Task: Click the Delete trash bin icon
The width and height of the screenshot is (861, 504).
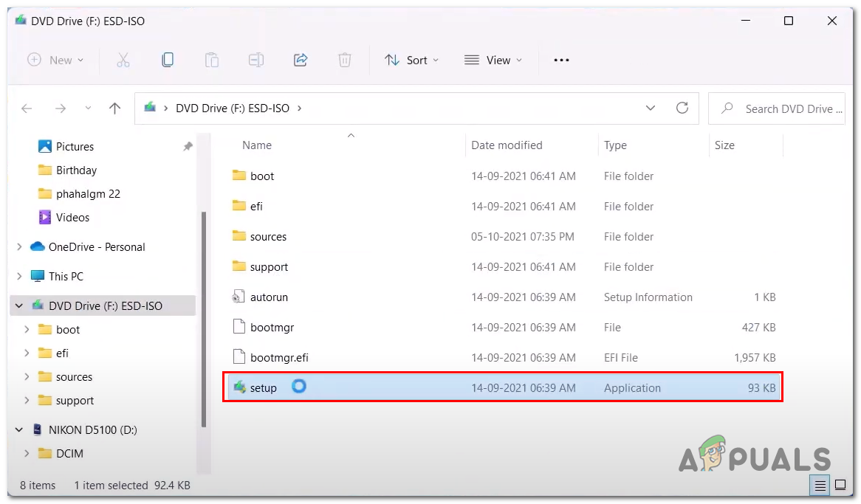Action: click(x=345, y=60)
